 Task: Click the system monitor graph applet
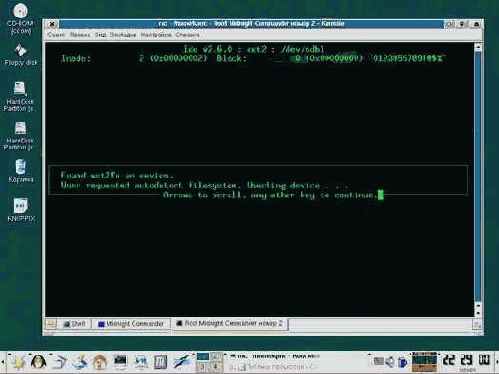424,362
